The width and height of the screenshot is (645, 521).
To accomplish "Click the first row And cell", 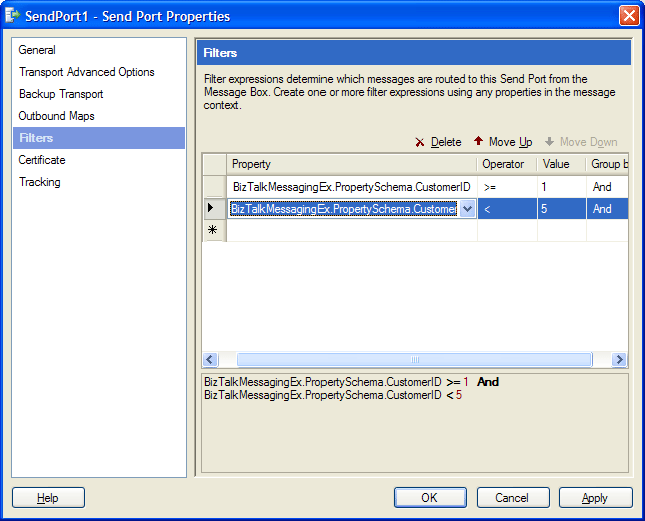I will [608, 187].
